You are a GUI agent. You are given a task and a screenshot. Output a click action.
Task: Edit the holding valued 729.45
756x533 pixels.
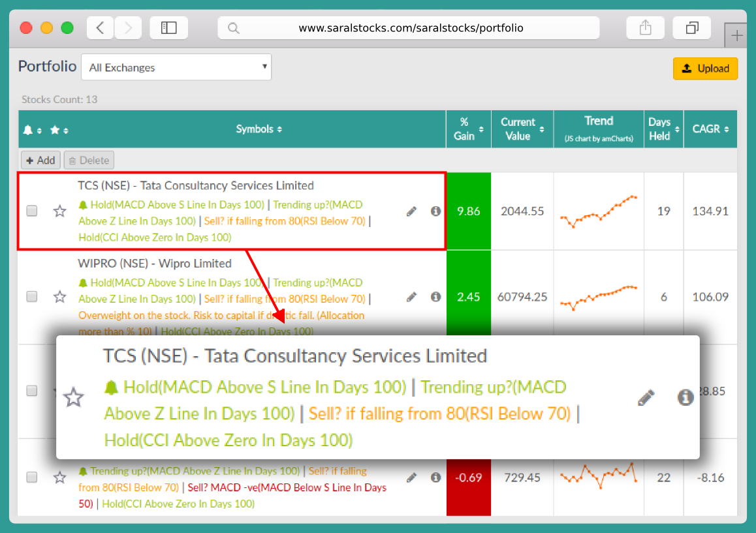click(411, 478)
